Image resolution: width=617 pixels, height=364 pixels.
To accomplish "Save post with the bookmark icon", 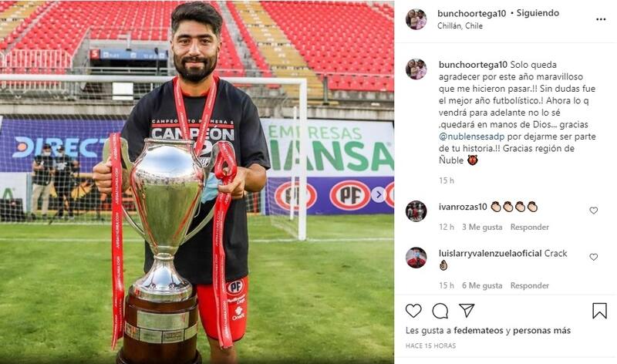I will 599,311.
